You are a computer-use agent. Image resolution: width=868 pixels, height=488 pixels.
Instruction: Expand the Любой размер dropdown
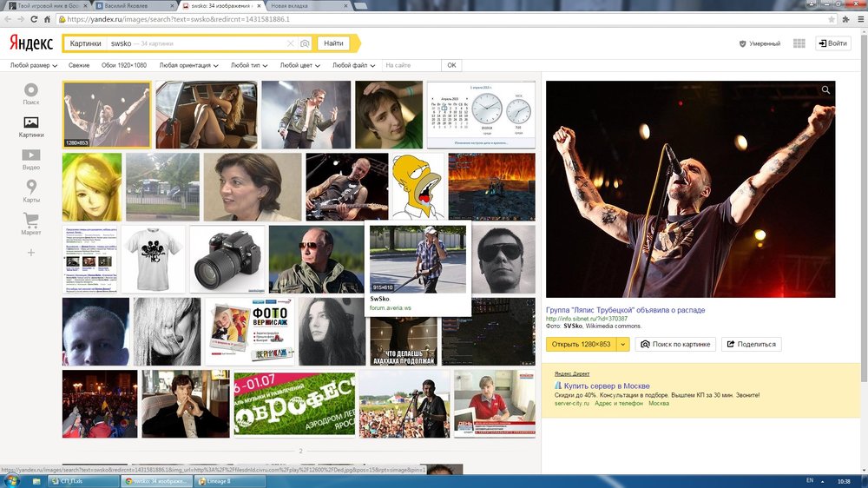pos(34,65)
